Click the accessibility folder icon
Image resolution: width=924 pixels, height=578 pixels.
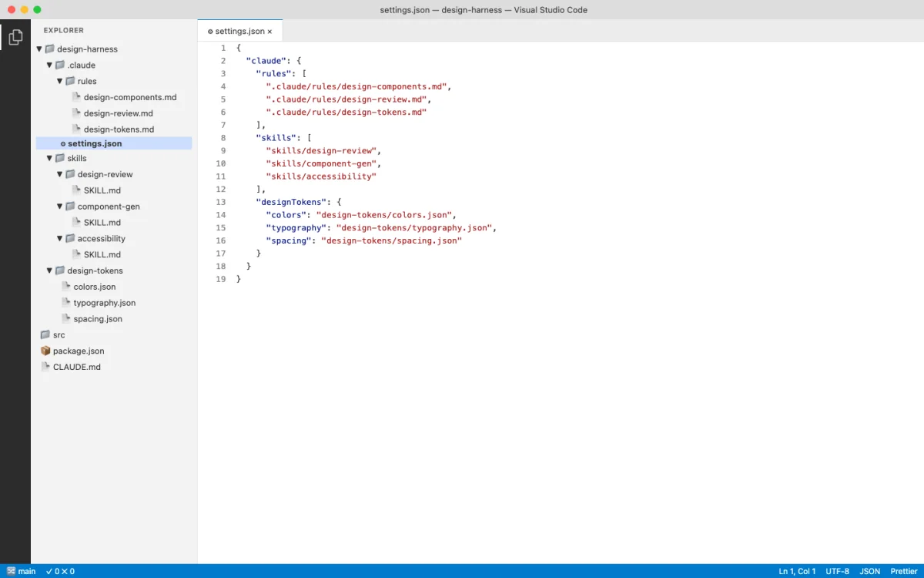pos(70,238)
